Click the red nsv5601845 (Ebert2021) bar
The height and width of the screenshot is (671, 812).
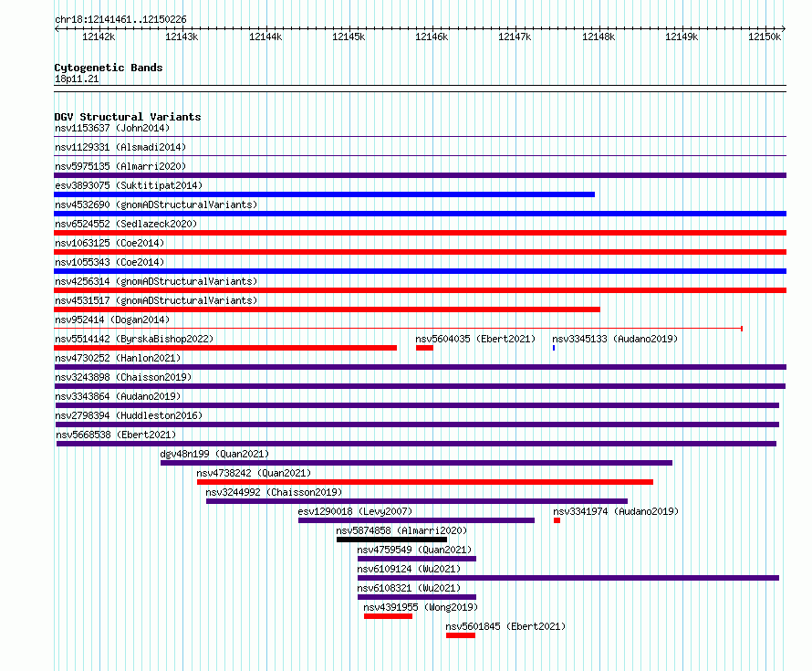click(x=461, y=635)
